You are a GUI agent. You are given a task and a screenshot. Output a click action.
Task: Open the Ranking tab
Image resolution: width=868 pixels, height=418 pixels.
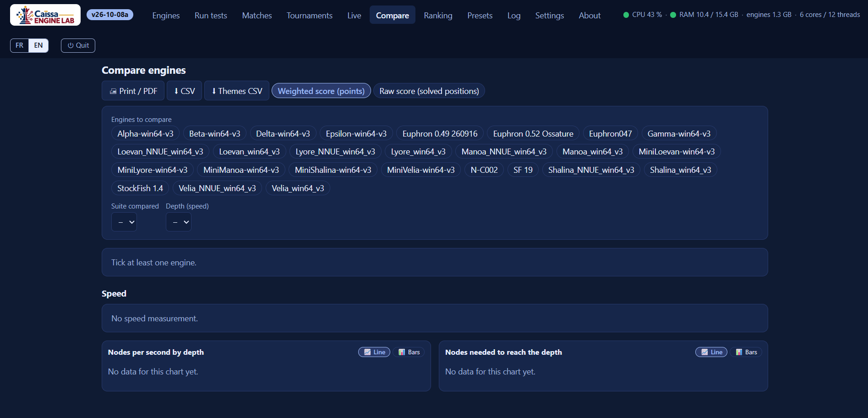438,15
